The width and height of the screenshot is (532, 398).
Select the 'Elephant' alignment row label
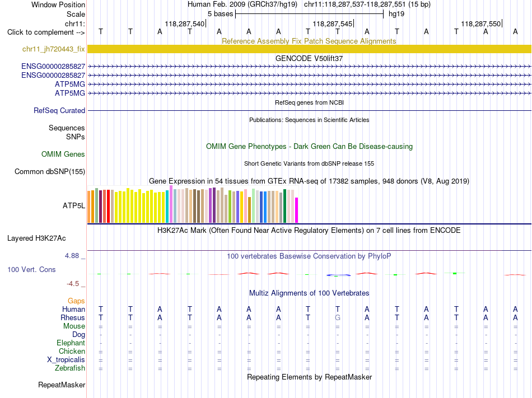tap(71, 343)
